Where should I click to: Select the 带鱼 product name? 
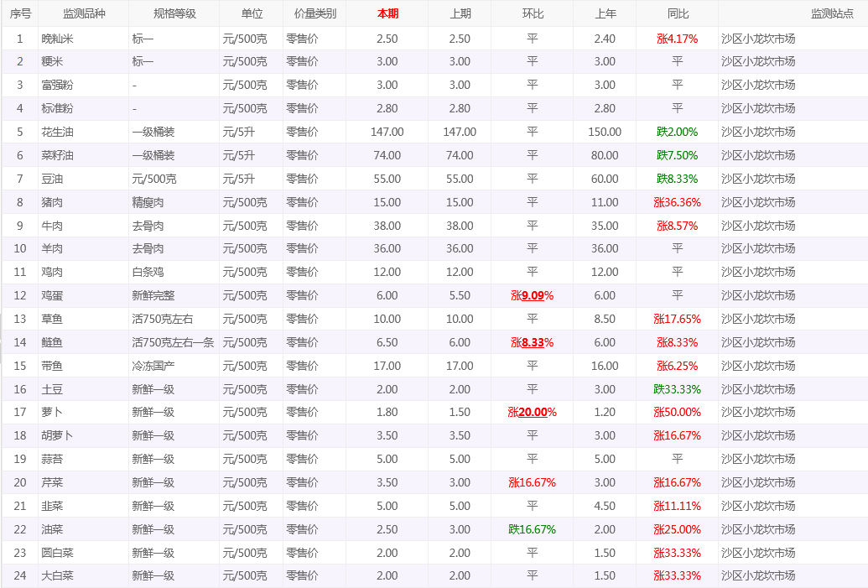(52, 366)
